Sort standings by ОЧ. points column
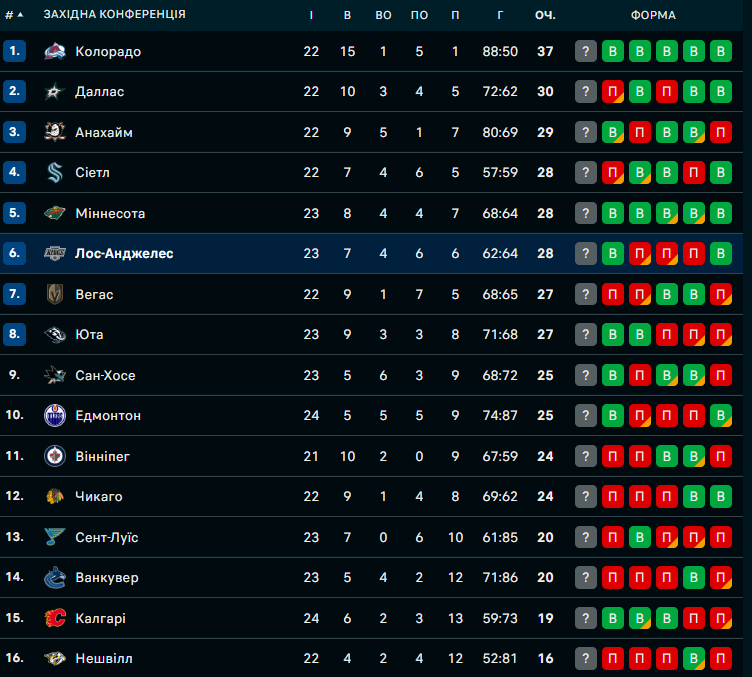752x677 pixels. [x=545, y=15]
